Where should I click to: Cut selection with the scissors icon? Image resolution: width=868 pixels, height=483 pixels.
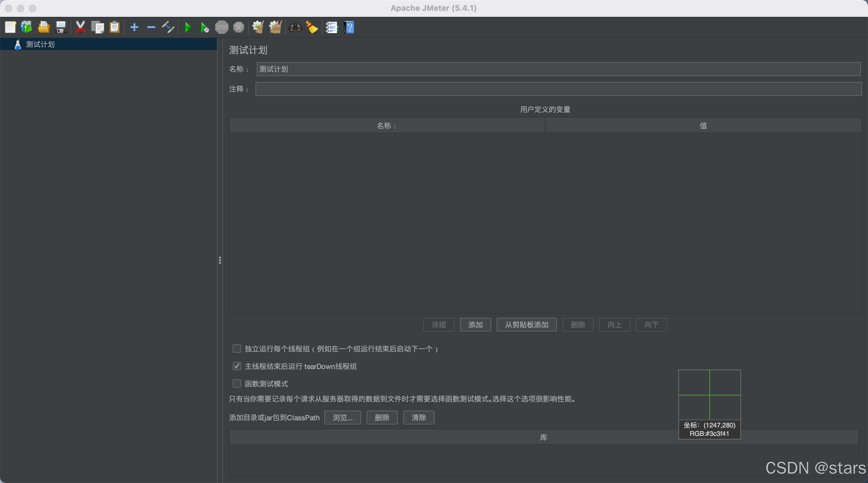pyautogui.click(x=80, y=27)
